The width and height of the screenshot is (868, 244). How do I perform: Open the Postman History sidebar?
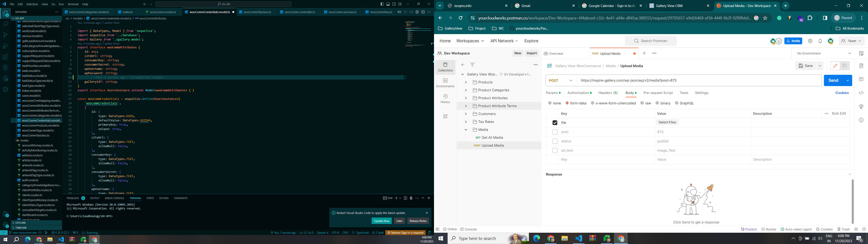[x=445, y=99]
